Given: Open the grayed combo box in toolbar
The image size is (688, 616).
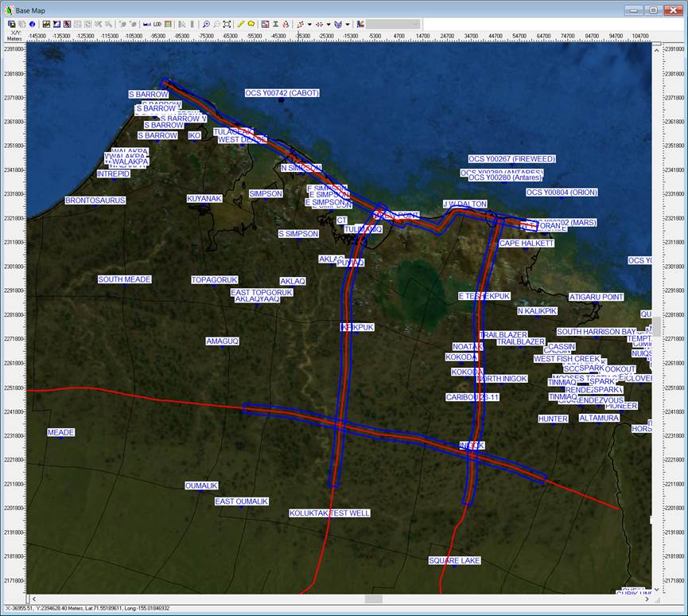Looking at the screenshot, I should coord(393,25).
